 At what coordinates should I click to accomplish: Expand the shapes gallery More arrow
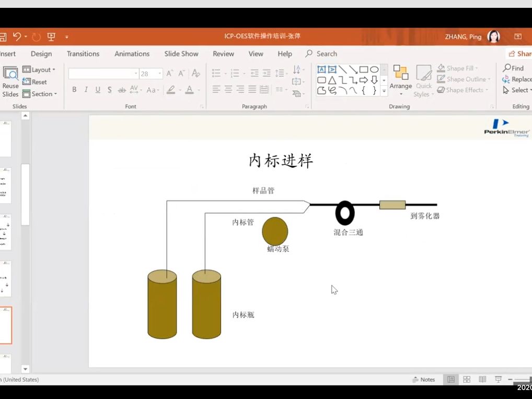(384, 91)
